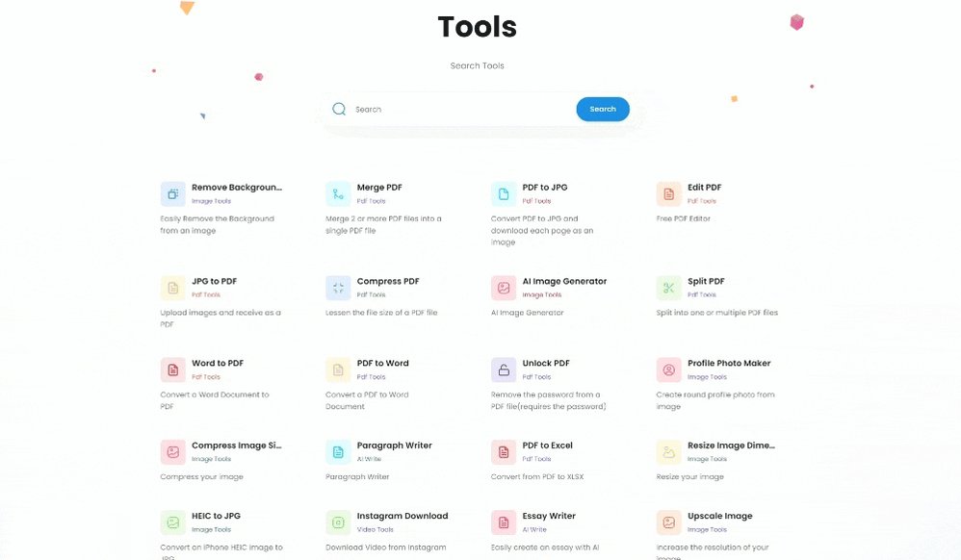Click the Edit PDF icon

[668, 193]
